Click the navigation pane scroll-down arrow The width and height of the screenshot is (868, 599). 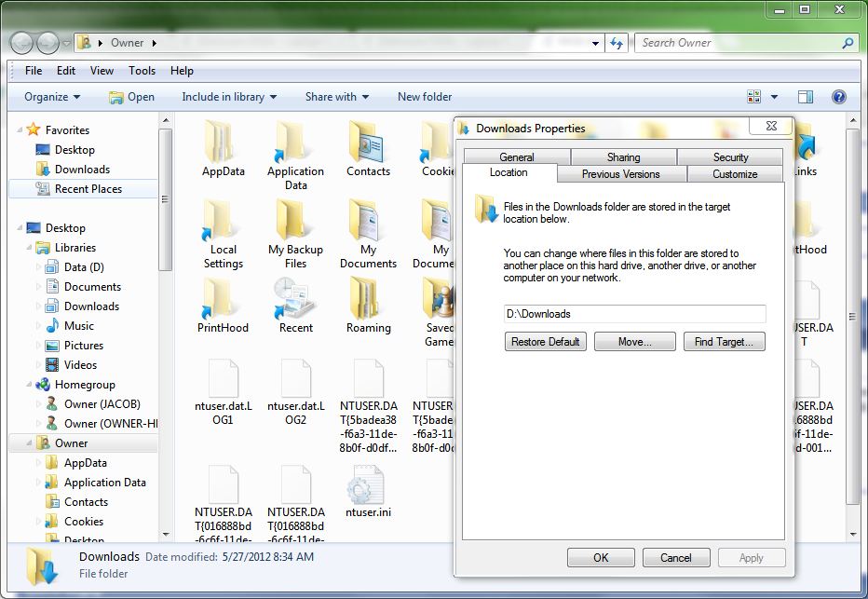tap(166, 534)
